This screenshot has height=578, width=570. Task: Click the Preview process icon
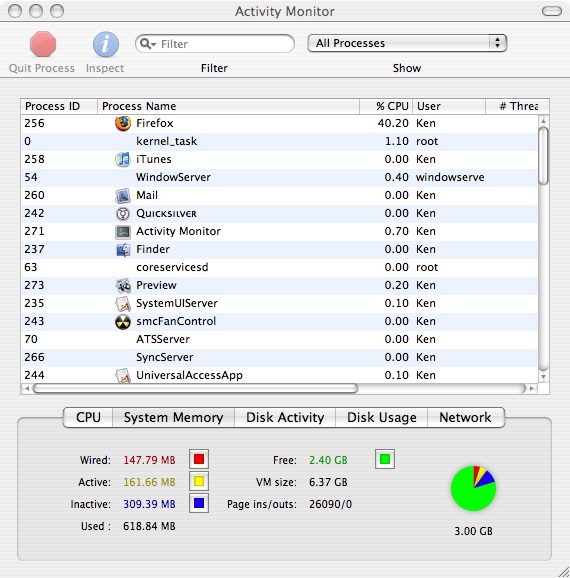click(123, 285)
